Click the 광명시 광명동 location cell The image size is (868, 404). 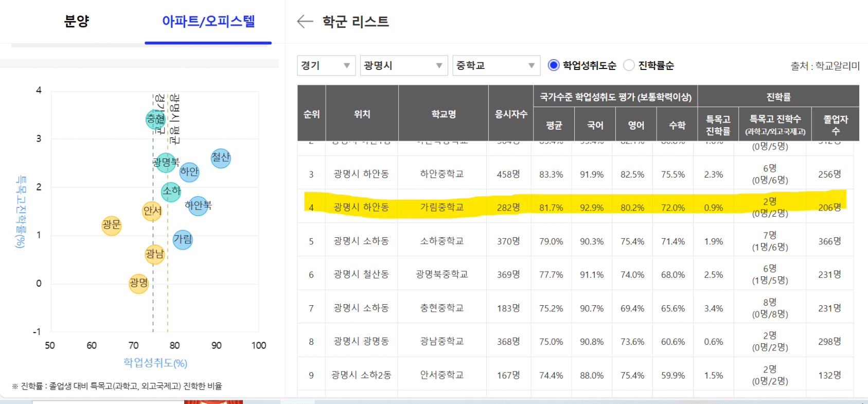click(361, 341)
